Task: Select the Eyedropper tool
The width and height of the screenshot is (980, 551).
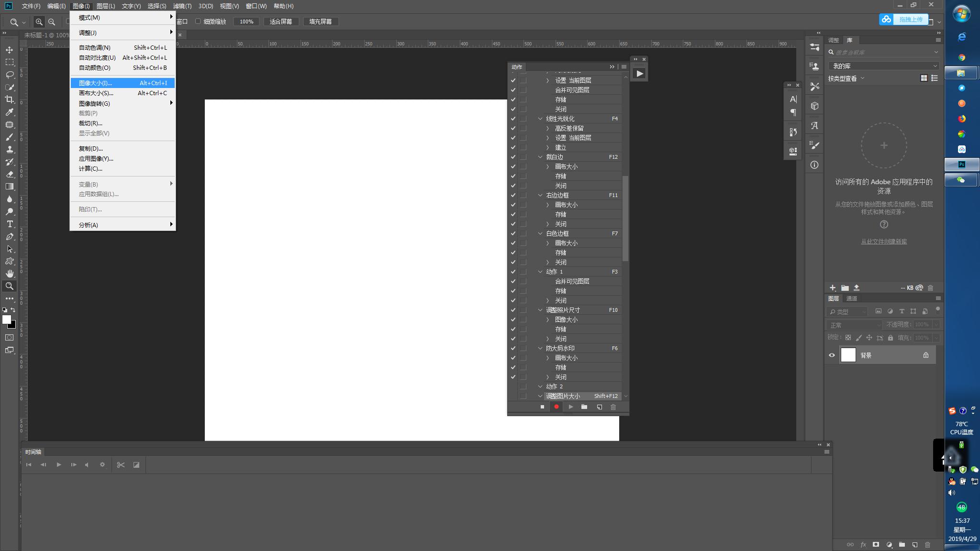Action: coord(9,112)
